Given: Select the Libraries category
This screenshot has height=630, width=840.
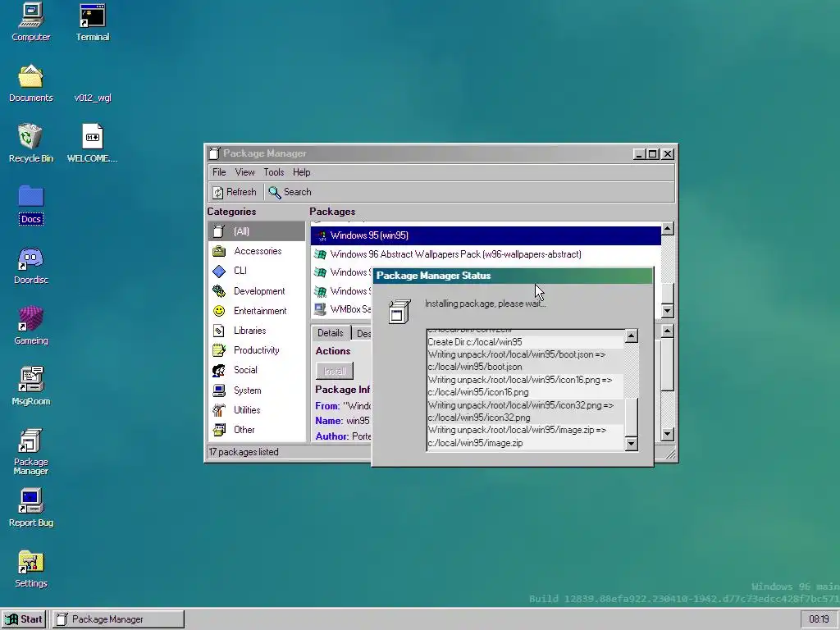Looking at the screenshot, I should click(x=256, y=331).
